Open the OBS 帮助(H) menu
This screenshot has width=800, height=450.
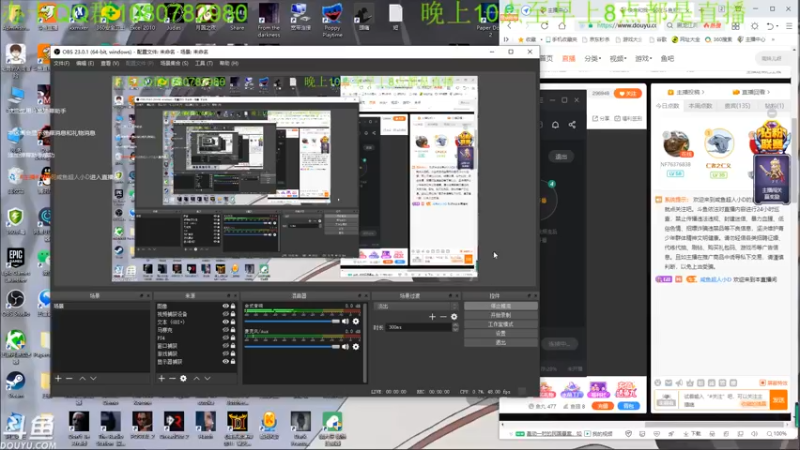[229, 63]
